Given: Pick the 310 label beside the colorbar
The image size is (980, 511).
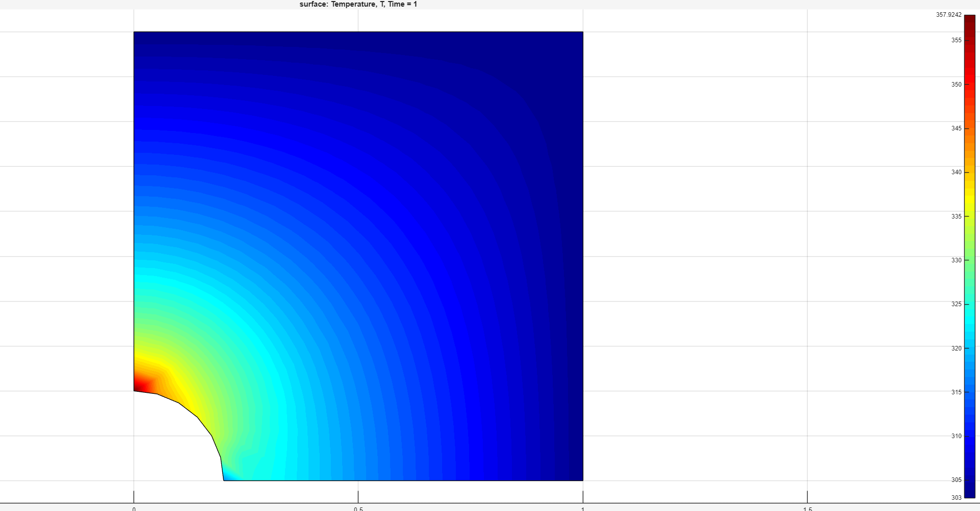Looking at the screenshot, I should pyautogui.click(x=956, y=436).
